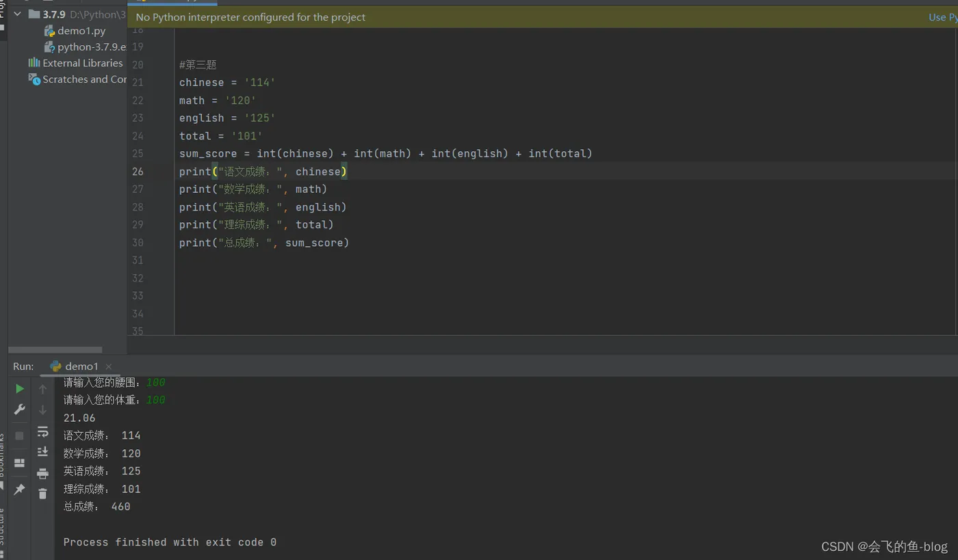Click the '21.06' console output
This screenshot has width=958, height=560.
(x=79, y=418)
